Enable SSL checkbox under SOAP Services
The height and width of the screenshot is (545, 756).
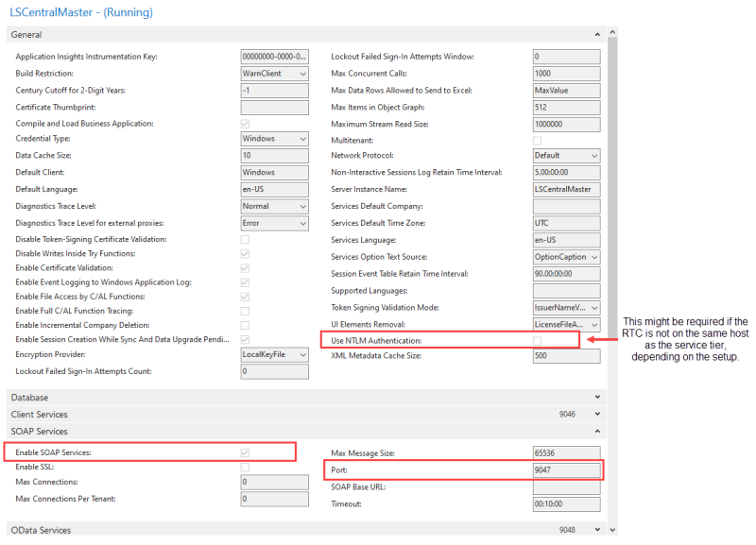[x=246, y=468]
